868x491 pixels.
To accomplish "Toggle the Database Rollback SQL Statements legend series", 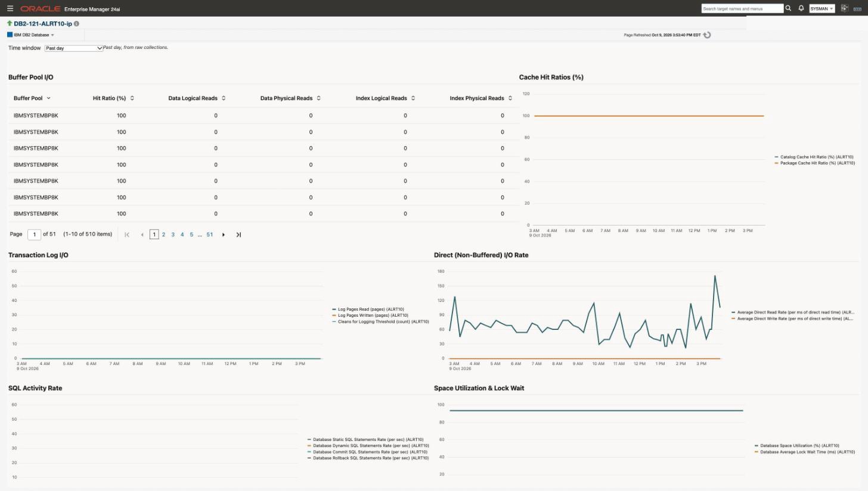I will (x=368, y=458).
